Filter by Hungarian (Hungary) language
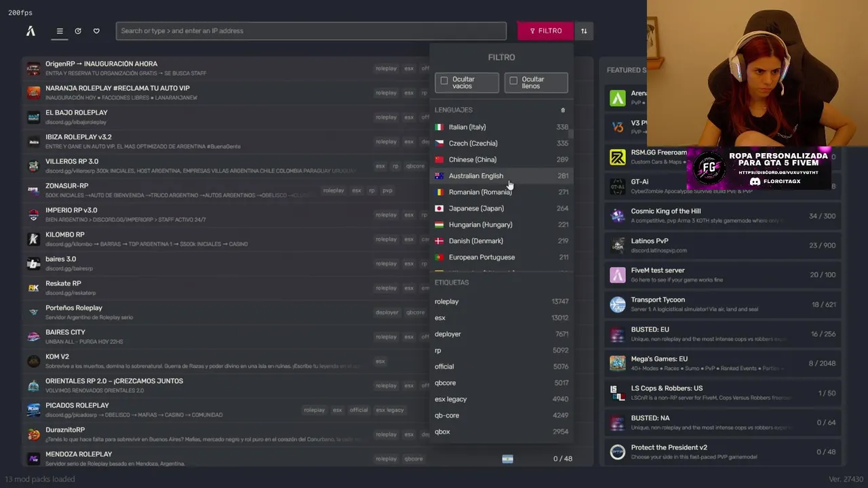The height and width of the screenshot is (488, 868). (x=502, y=224)
